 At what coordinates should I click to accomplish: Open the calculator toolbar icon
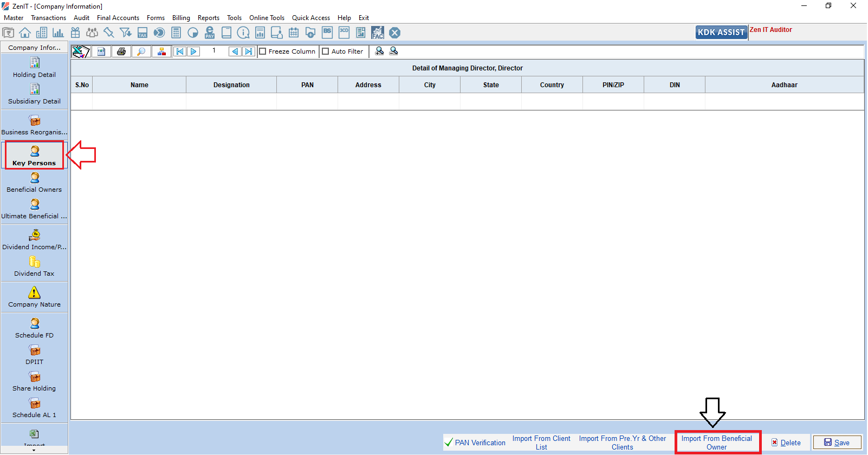pyautogui.click(x=176, y=32)
